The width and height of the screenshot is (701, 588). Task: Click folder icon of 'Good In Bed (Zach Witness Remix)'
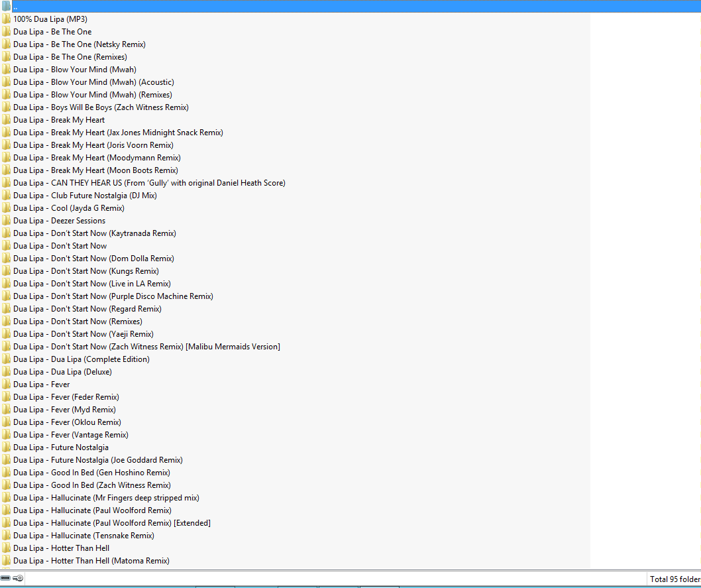pos(6,485)
